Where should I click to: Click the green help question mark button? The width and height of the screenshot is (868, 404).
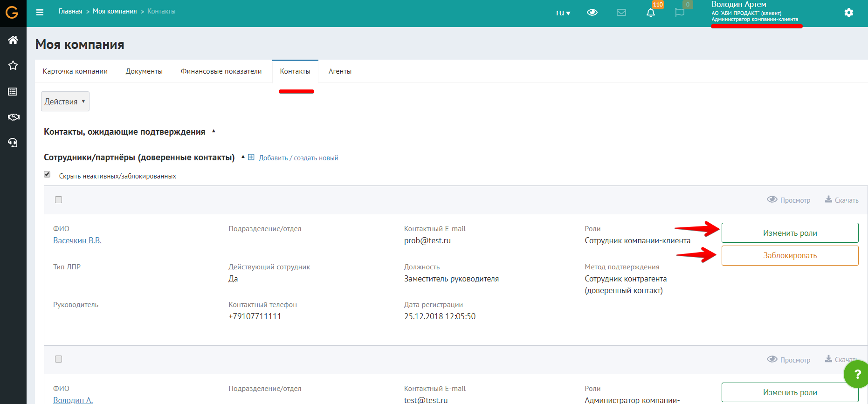pyautogui.click(x=856, y=374)
